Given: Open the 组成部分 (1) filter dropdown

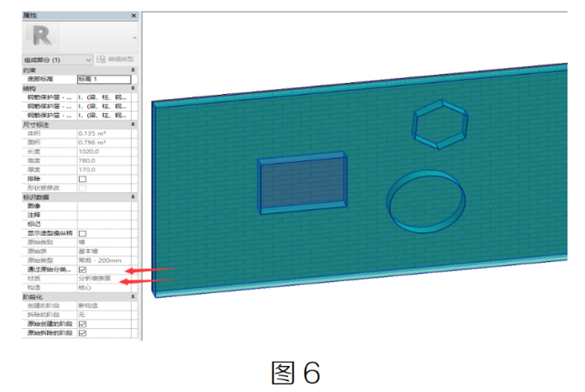Looking at the screenshot, I should click(57, 60).
